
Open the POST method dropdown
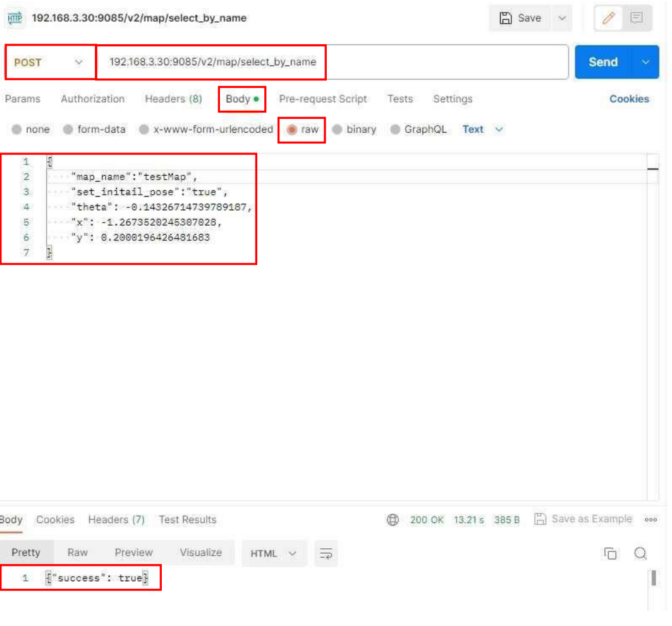tap(49, 63)
